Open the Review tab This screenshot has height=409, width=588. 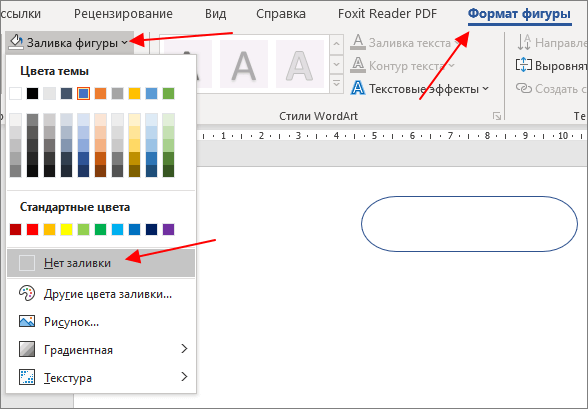[x=123, y=14]
